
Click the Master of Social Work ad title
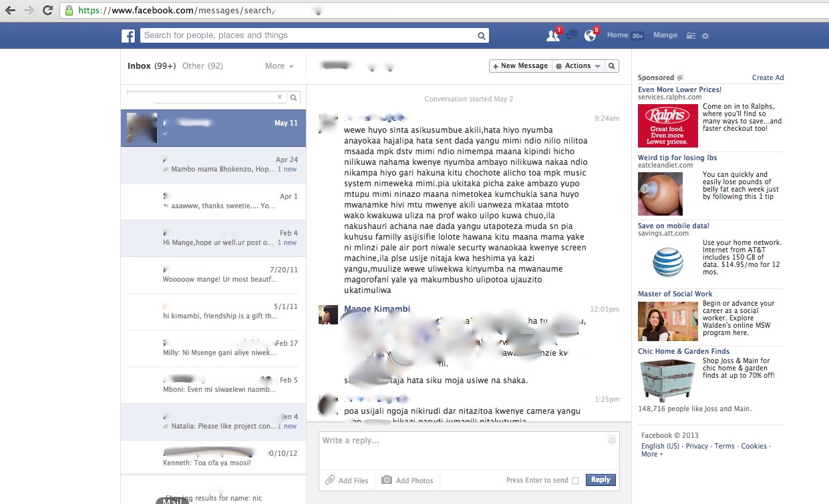675,294
